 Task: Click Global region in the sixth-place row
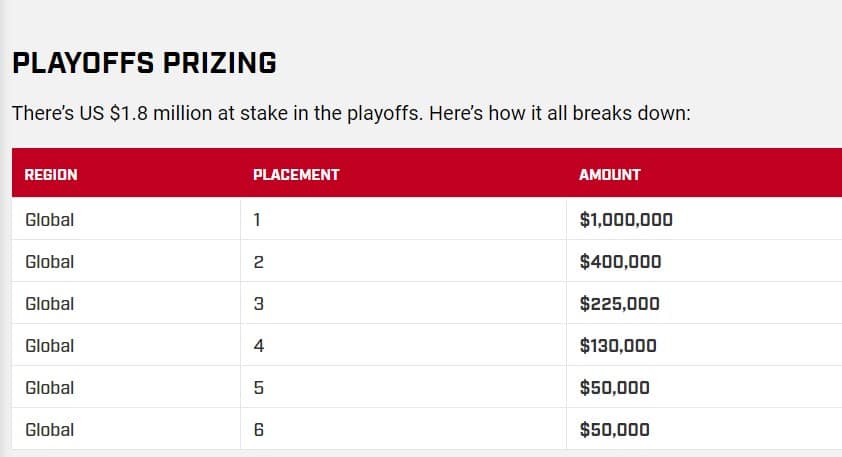click(50, 430)
